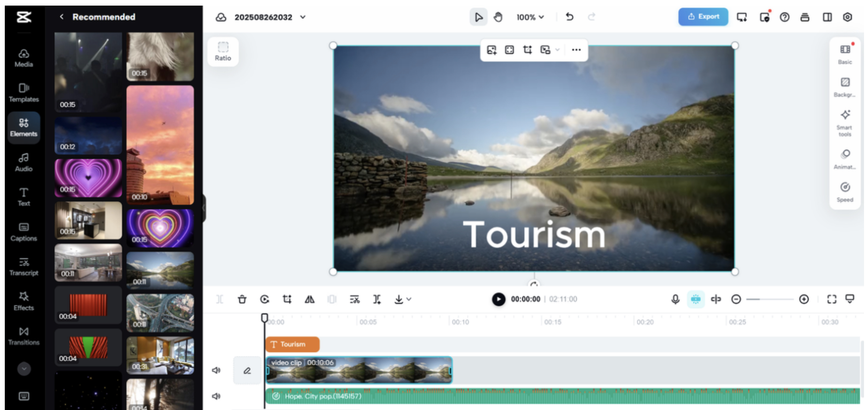Expand the project name dropdown

(x=303, y=17)
